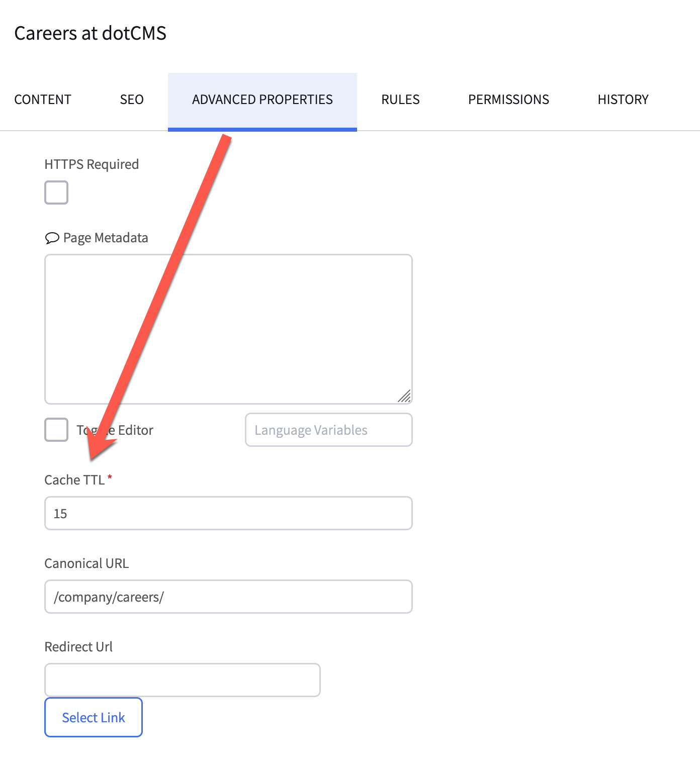
Task: Open the Language Variables combo box
Action: (x=328, y=430)
